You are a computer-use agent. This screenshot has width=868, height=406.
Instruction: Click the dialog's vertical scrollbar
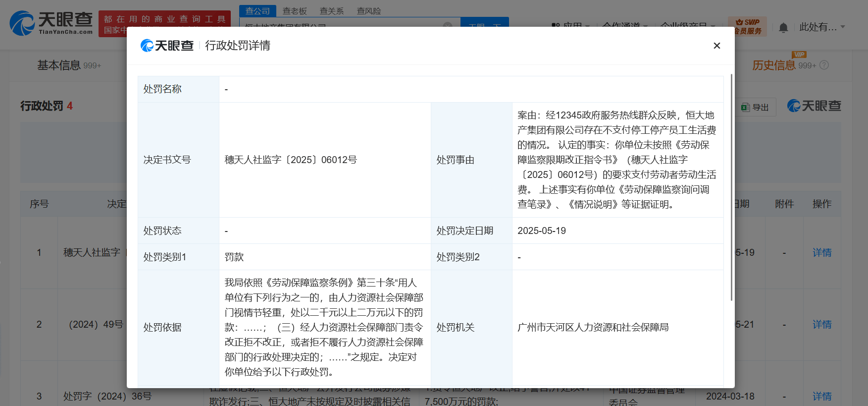tap(731, 187)
